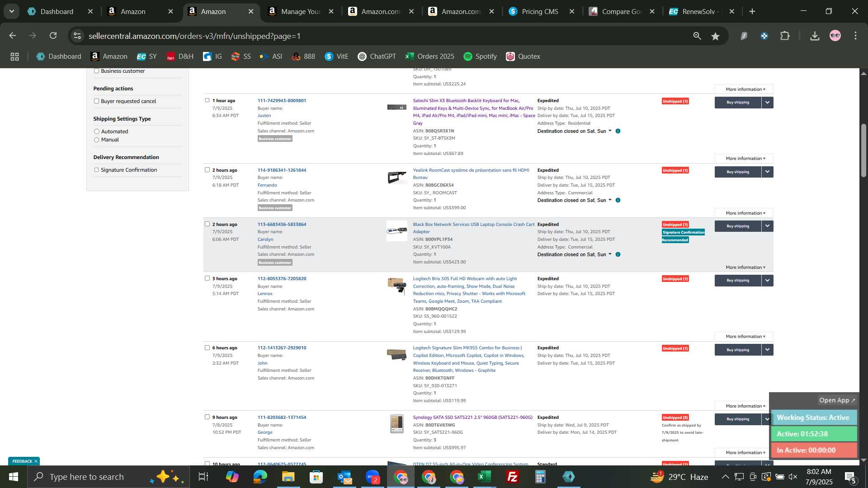Screen dimensions: 868x488
Task: Expand Buy shipping dropdown for Logitech Brio order
Action: point(767,281)
